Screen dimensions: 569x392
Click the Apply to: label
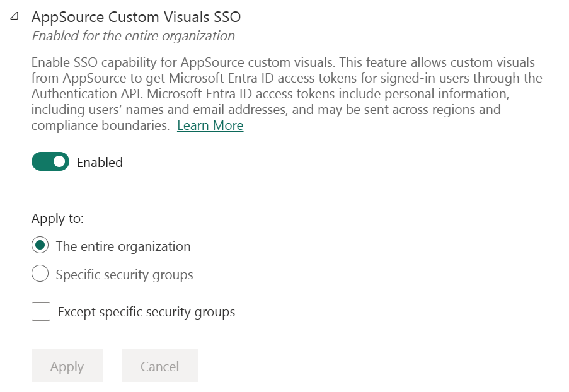[57, 219]
